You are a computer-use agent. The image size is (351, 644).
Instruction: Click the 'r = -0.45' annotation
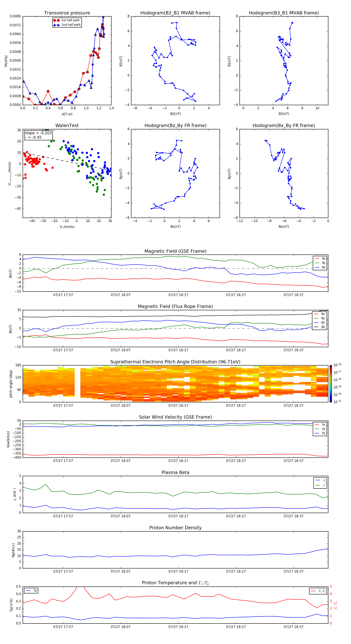(33, 138)
